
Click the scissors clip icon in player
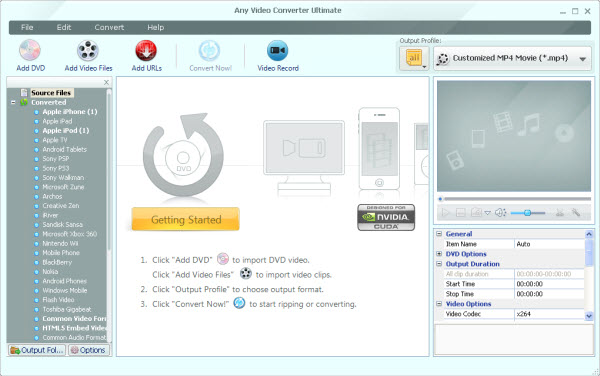point(560,213)
